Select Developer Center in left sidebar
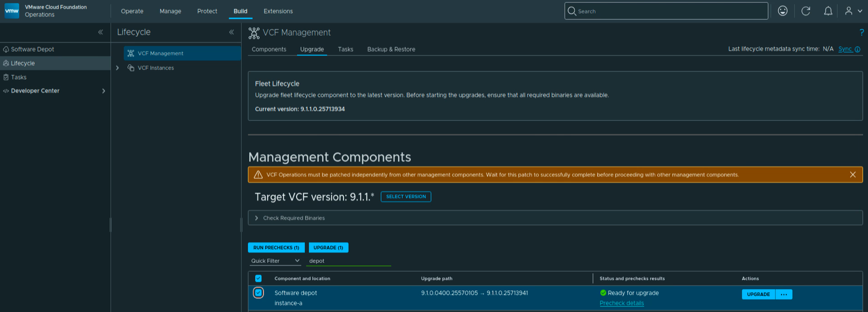 coord(35,91)
